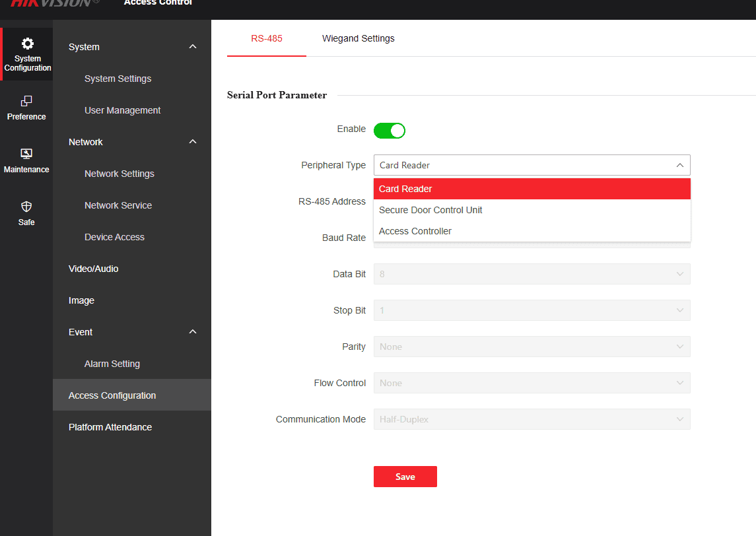Click the Safe shield icon
Screen dimensions: 756x536
26,207
